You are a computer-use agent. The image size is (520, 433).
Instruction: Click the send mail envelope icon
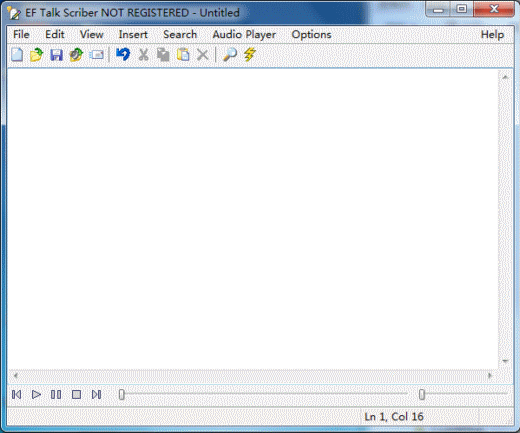(x=97, y=55)
